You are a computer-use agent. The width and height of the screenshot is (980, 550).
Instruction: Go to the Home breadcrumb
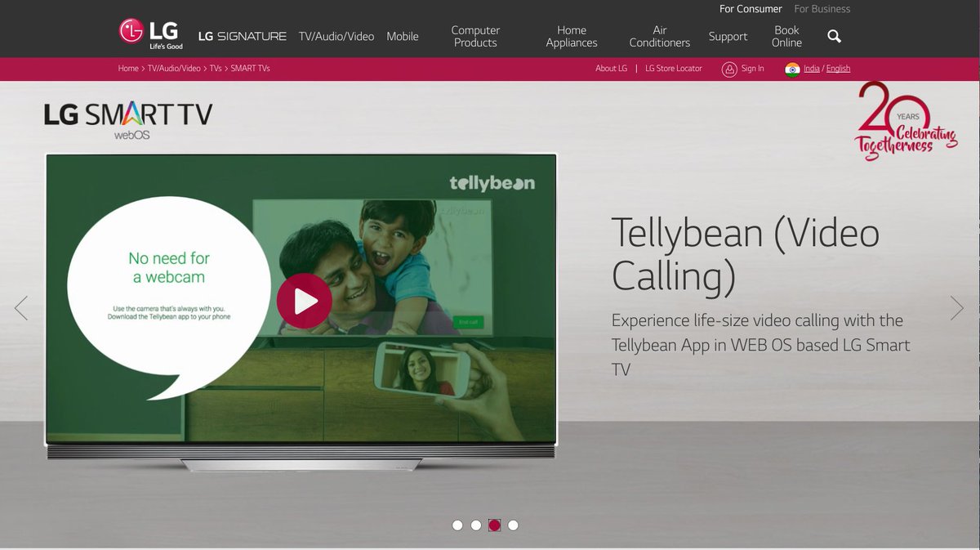coord(128,69)
